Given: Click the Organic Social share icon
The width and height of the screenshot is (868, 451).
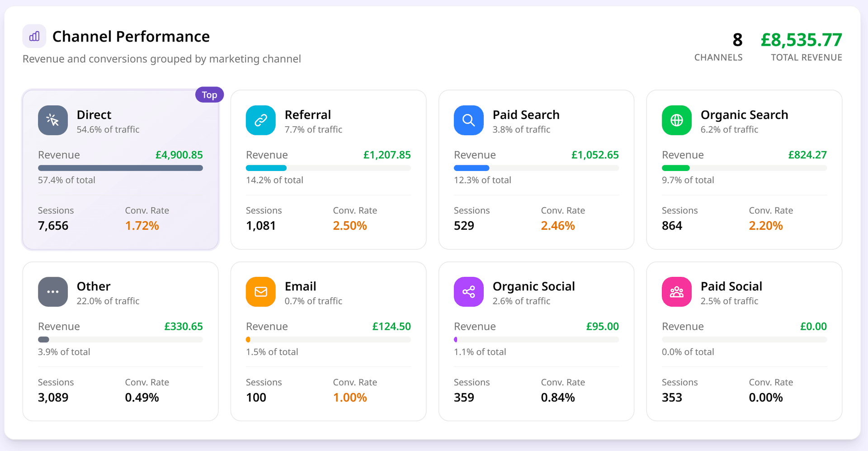Looking at the screenshot, I should [469, 292].
